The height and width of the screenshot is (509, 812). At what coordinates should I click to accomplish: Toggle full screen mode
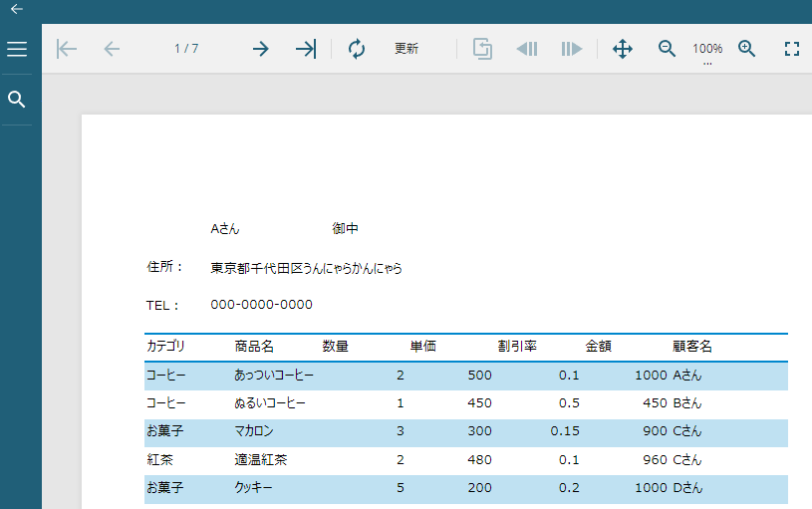click(792, 49)
